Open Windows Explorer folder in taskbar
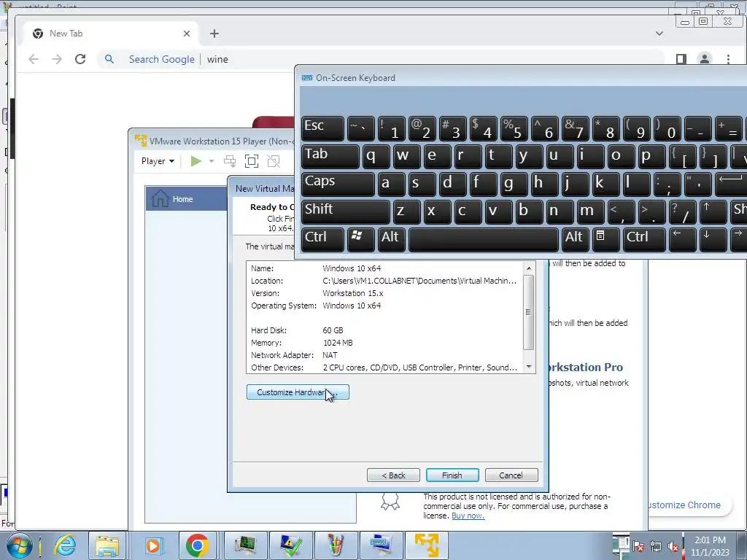Viewport: 747px width, 560px height. click(x=107, y=545)
